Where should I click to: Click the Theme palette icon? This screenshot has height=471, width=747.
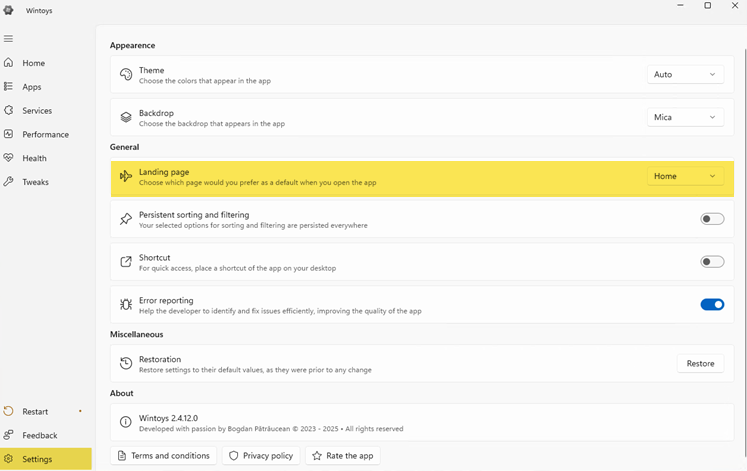point(126,75)
